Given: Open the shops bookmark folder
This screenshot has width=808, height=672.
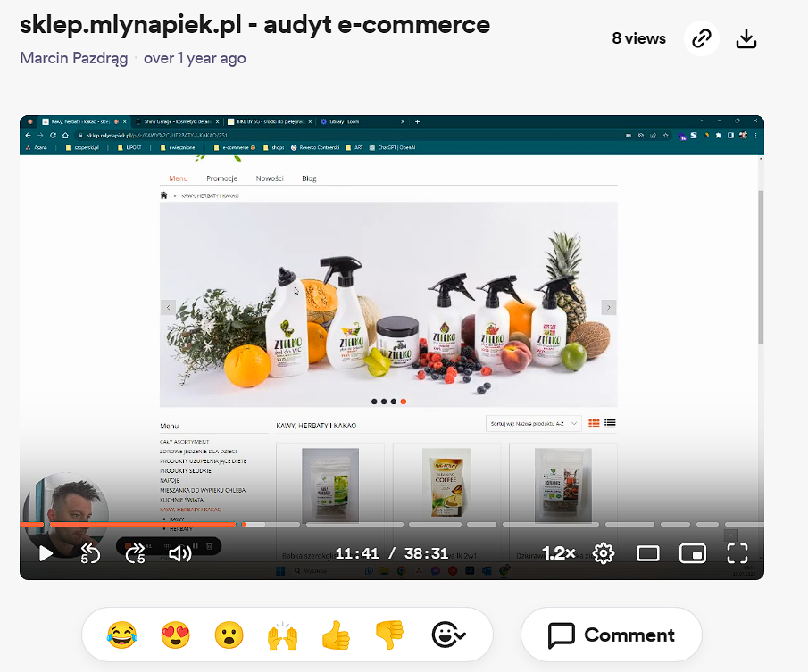Looking at the screenshot, I should coord(273,148).
